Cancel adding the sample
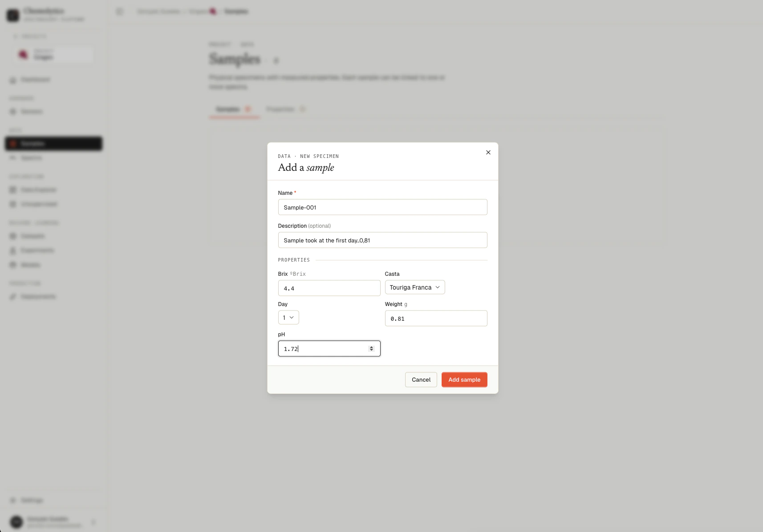The width and height of the screenshot is (763, 532). click(x=421, y=380)
